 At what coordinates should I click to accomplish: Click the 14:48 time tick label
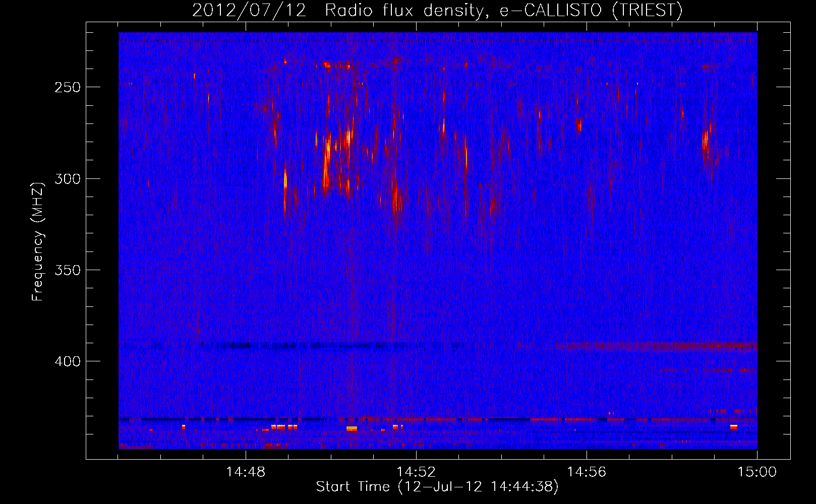(x=246, y=472)
